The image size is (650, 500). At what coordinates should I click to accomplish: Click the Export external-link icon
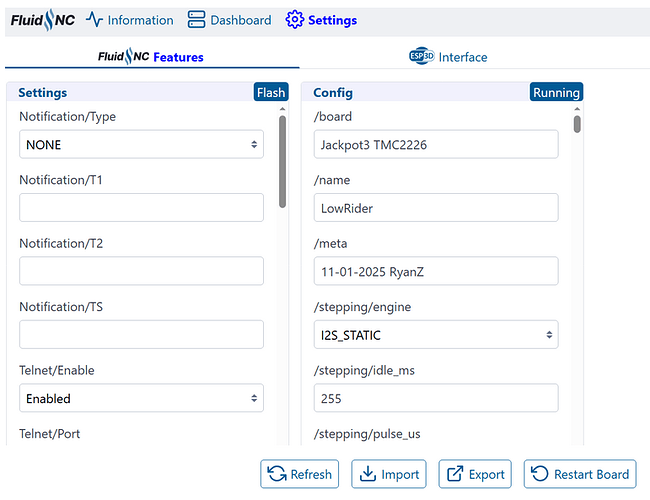(x=455, y=473)
